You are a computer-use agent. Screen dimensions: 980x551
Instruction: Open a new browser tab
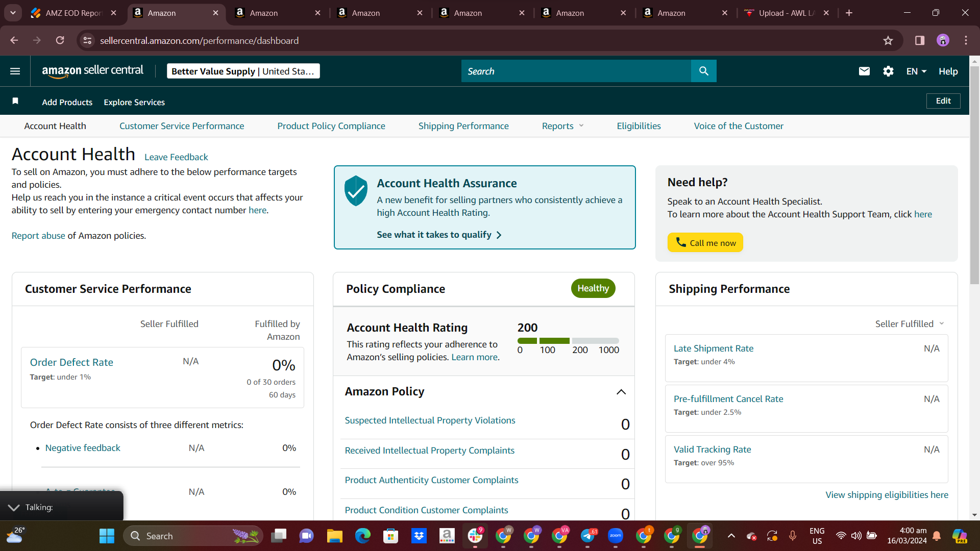pyautogui.click(x=849, y=13)
